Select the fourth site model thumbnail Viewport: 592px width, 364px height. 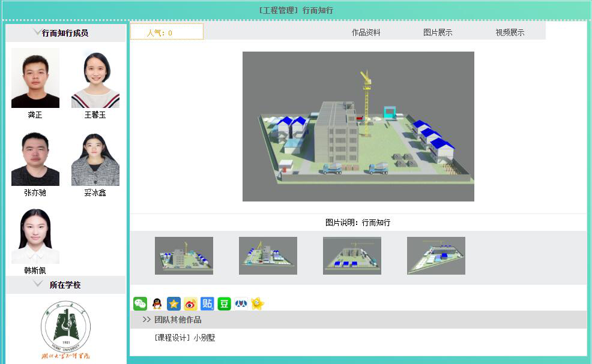pos(436,255)
